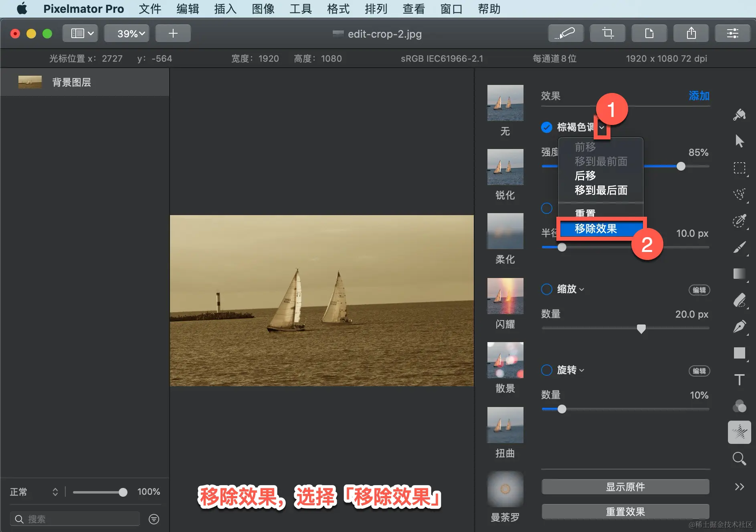Choose 后移 in the effect menu
This screenshot has height=532, width=756.
point(585,176)
